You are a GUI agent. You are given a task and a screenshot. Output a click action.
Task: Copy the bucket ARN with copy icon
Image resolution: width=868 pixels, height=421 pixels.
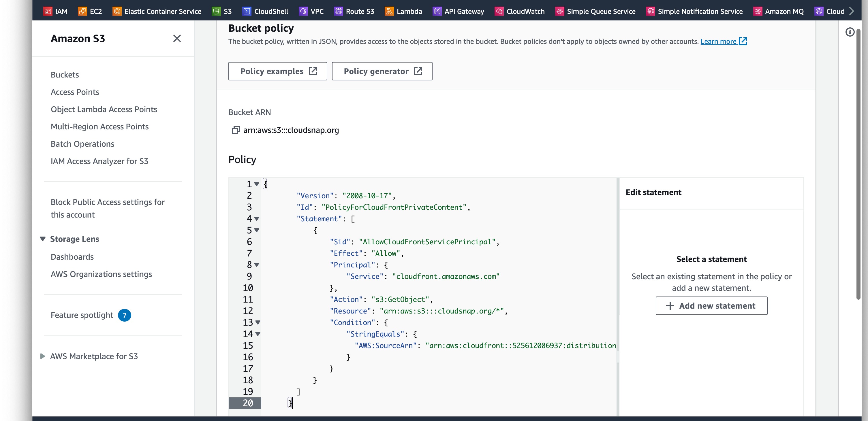(236, 130)
